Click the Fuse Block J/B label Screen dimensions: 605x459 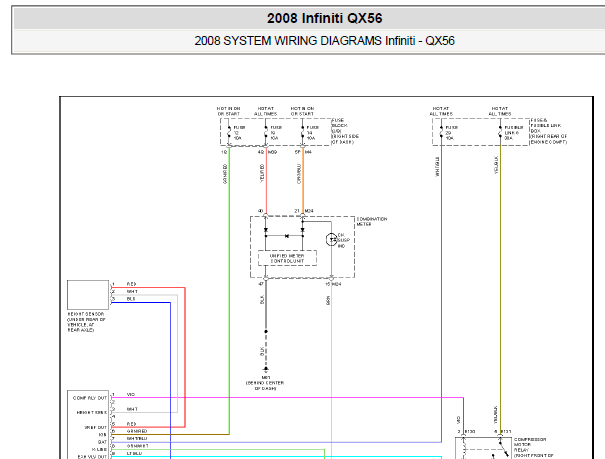[x=345, y=131]
